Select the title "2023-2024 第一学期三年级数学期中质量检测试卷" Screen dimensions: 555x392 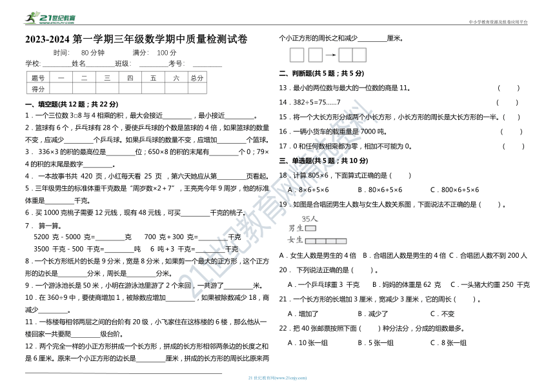pos(136,39)
